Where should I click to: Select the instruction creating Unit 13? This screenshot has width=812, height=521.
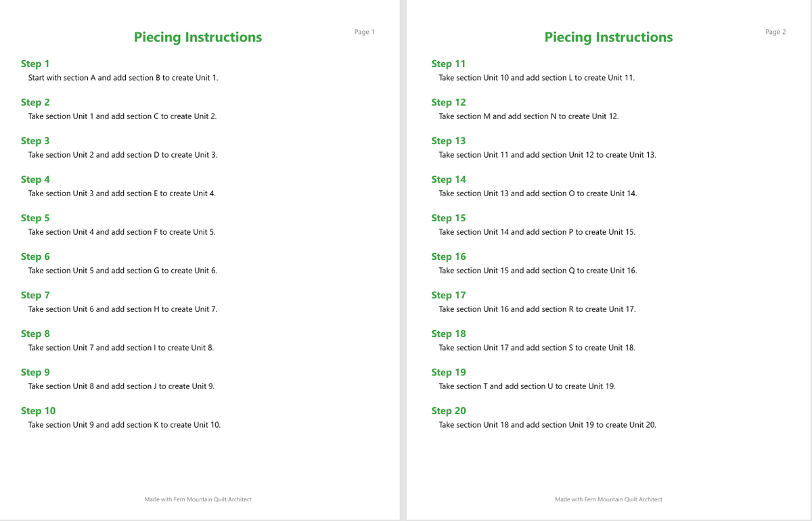coord(547,155)
